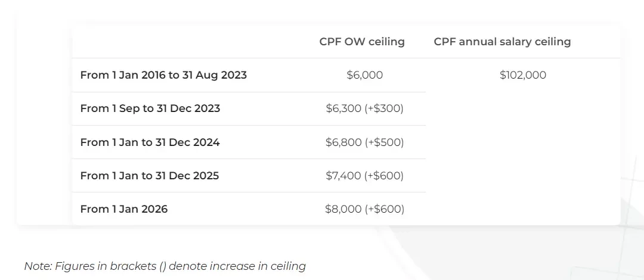
Task: Click the note about figures in brackets
Action: tap(165, 266)
